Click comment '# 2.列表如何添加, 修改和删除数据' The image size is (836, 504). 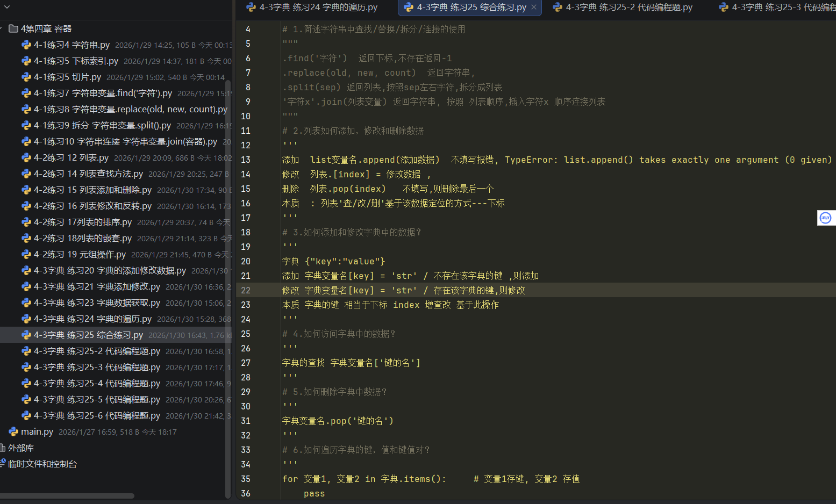353,131
